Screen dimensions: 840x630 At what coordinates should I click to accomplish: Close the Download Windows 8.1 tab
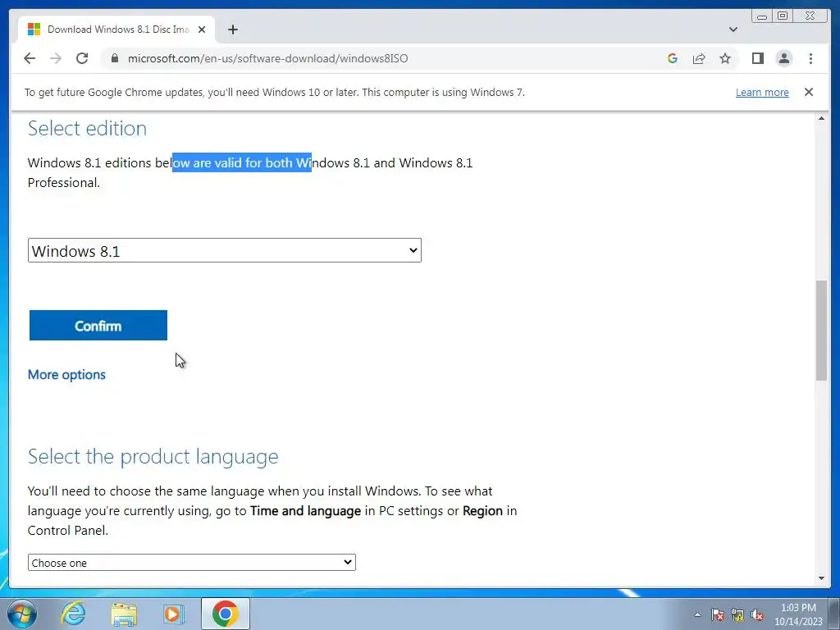click(202, 30)
